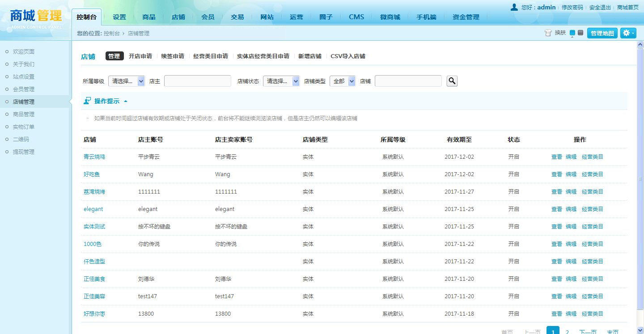
Task: Open the 店铺 tab in the top navigation
Action: [178, 17]
